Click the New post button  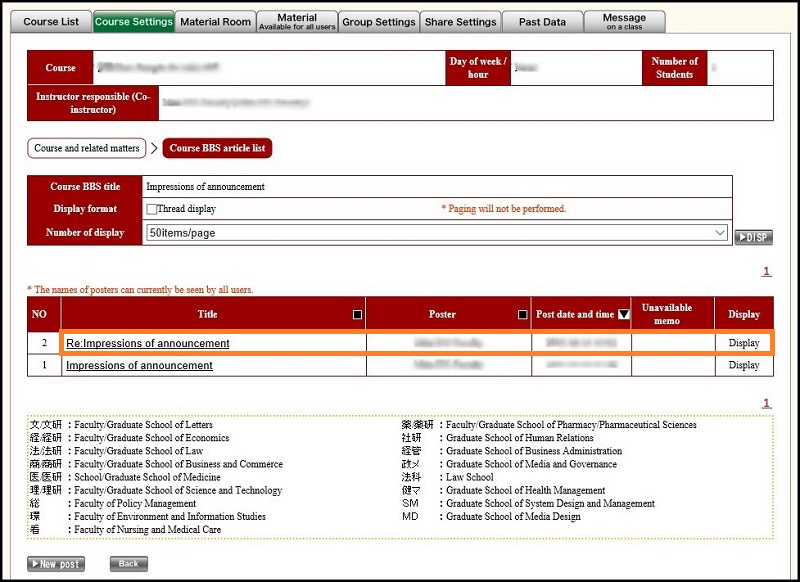(56, 564)
